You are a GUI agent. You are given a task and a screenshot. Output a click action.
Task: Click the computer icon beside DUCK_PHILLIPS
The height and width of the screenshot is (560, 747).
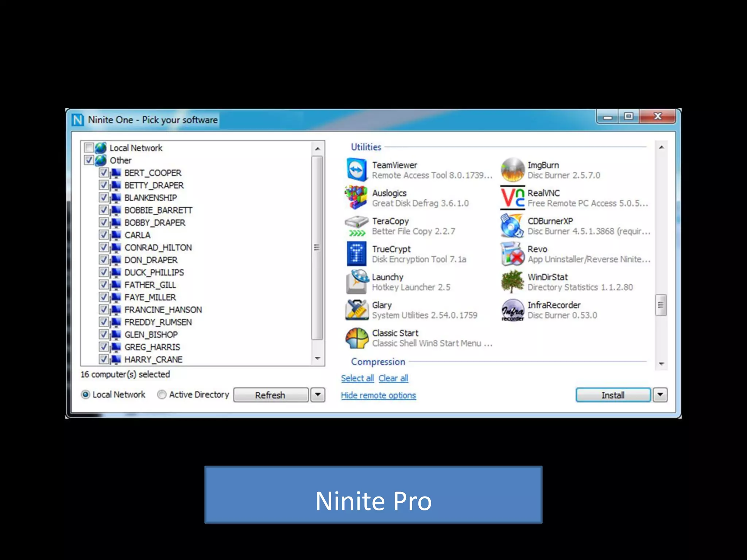pyautogui.click(x=116, y=272)
